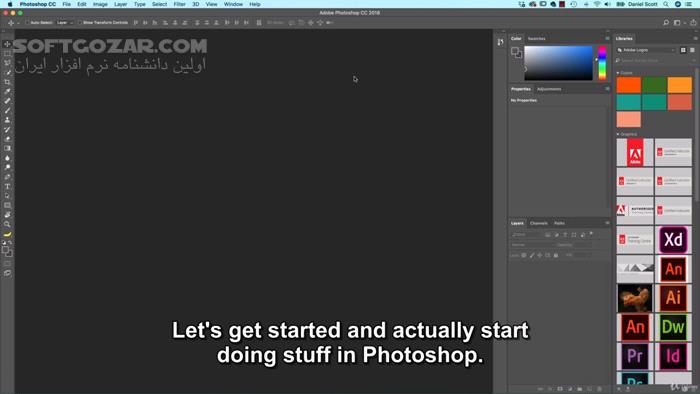Open the Auto-Select Layer dropdown
This screenshot has height=394, width=700.
[x=65, y=22]
